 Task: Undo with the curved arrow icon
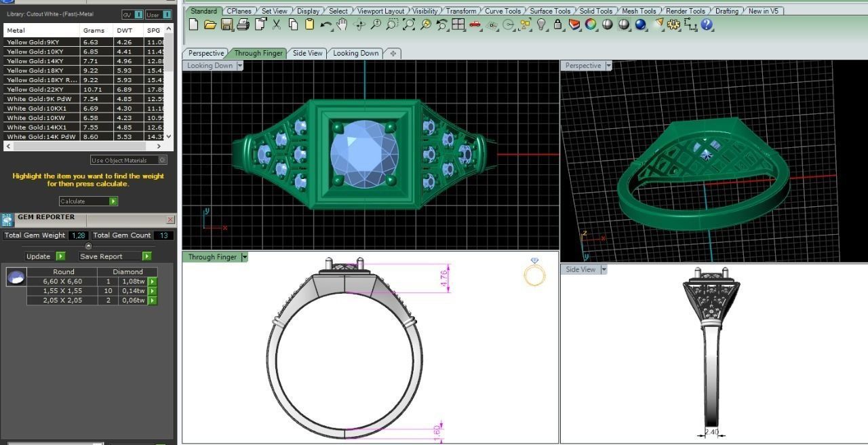(x=325, y=24)
